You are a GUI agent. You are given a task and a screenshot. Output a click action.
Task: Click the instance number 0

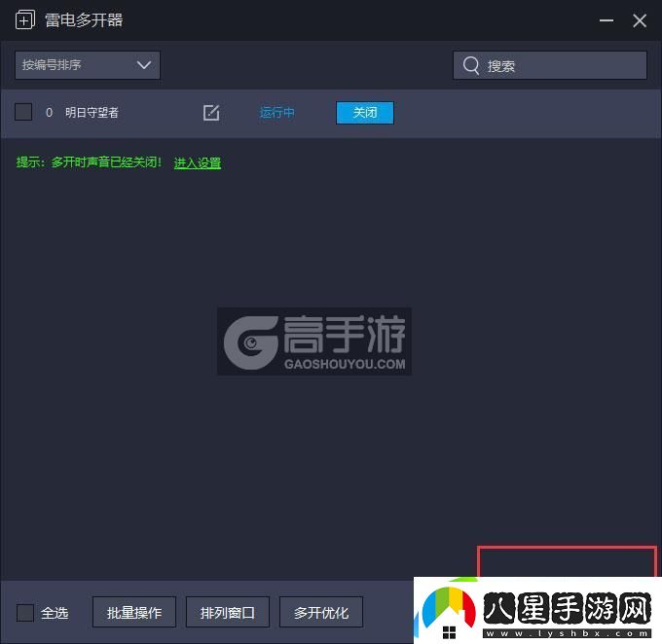tap(49, 113)
